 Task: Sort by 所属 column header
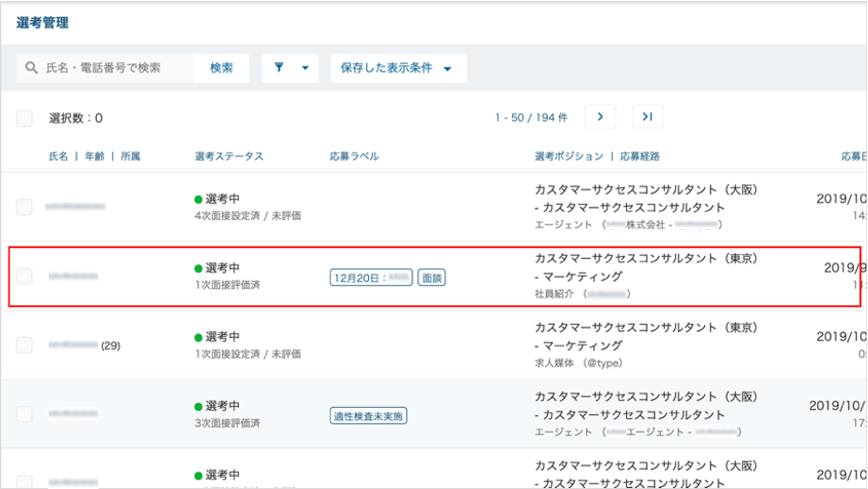point(130,156)
